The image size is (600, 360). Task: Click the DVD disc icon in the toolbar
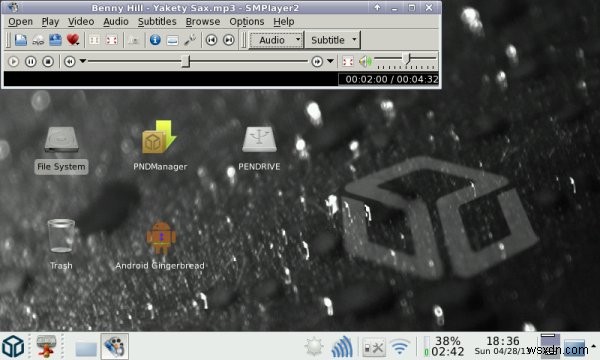tap(38, 40)
